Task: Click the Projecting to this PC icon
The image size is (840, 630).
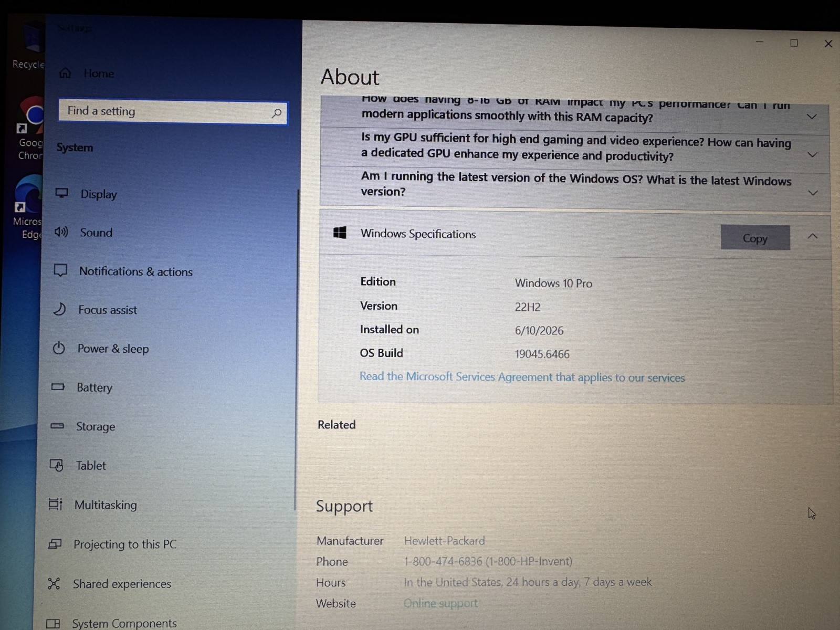Action: (55, 544)
